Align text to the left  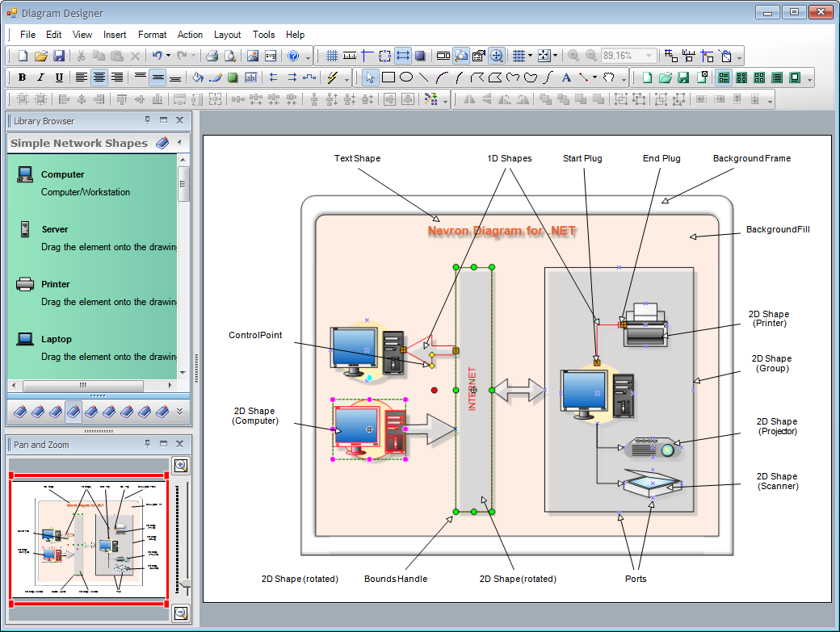click(x=81, y=77)
